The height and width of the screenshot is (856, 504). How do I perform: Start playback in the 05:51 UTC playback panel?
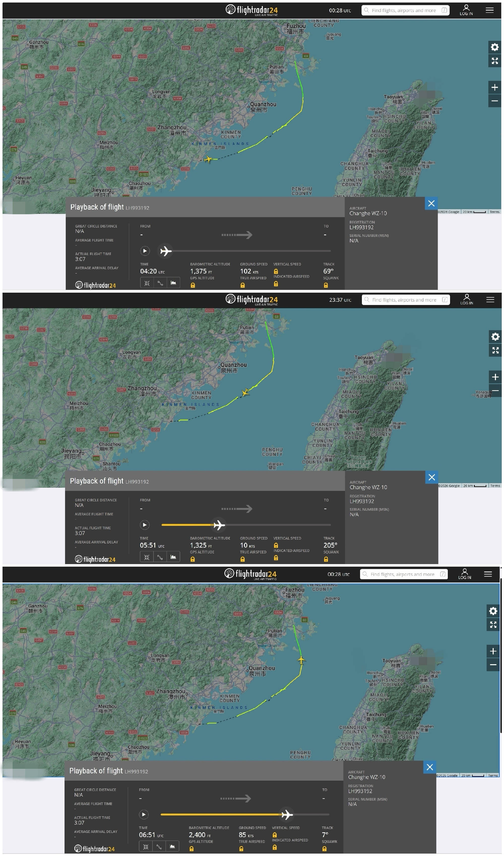(x=145, y=525)
